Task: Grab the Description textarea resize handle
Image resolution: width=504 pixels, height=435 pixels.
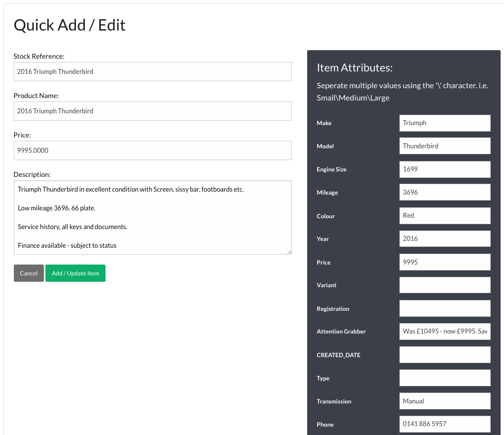Action: tap(289, 252)
